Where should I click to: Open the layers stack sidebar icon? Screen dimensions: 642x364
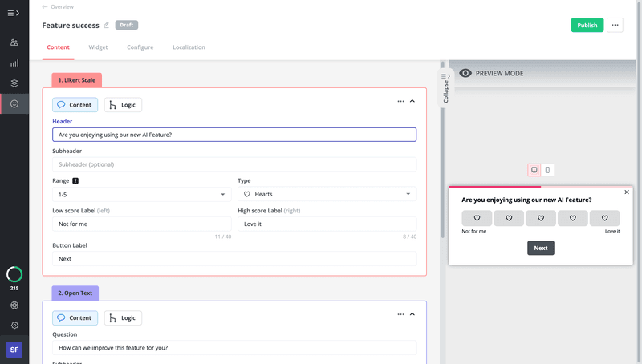(x=14, y=83)
